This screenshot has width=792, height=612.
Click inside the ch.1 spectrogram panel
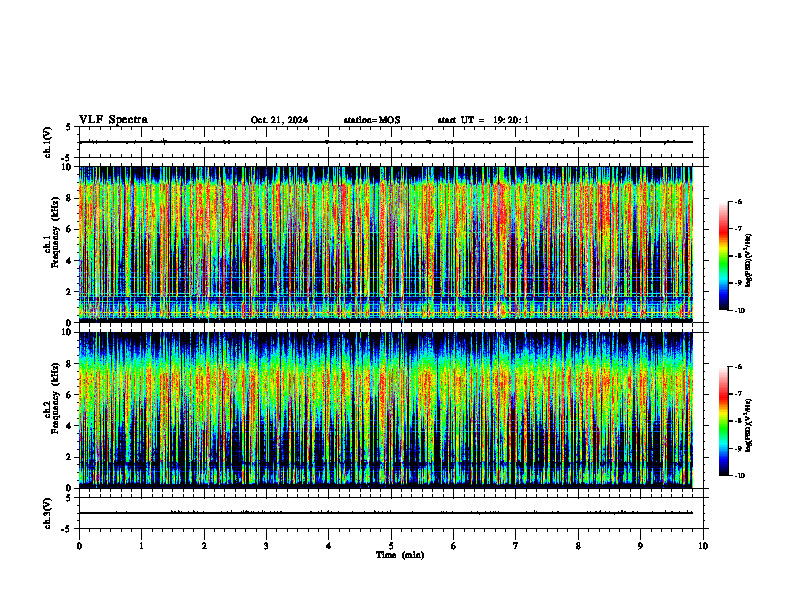(x=386, y=244)
